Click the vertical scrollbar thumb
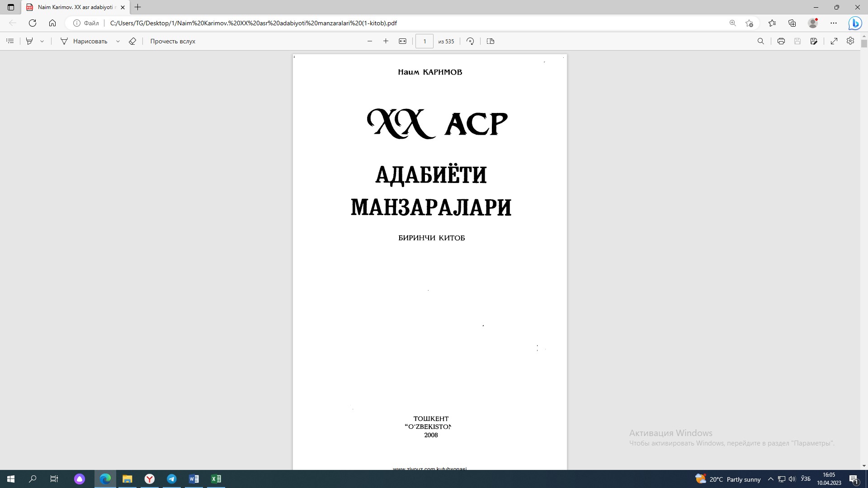Screen dimensions: 868x488 pyautogui.click(x=864, y=44)
